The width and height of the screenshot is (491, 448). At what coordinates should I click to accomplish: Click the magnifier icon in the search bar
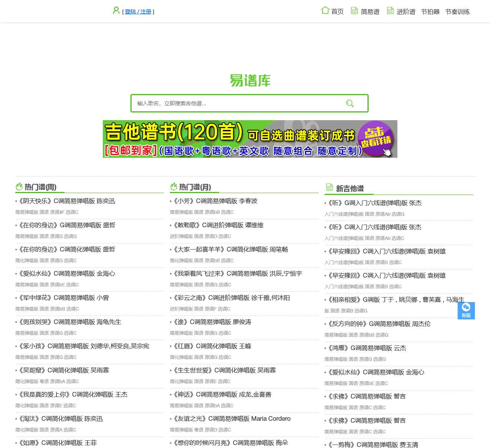point(349,103)
